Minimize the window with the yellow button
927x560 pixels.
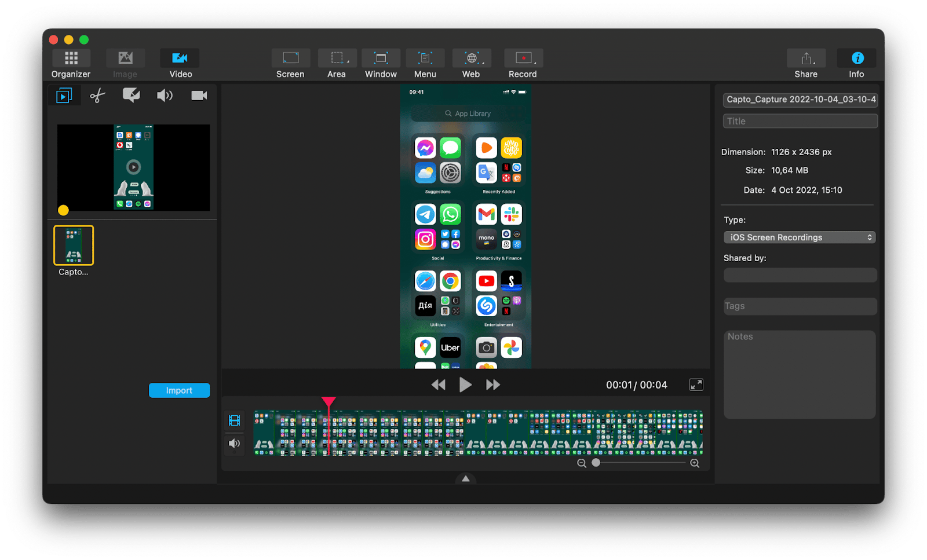coord(68,39)
